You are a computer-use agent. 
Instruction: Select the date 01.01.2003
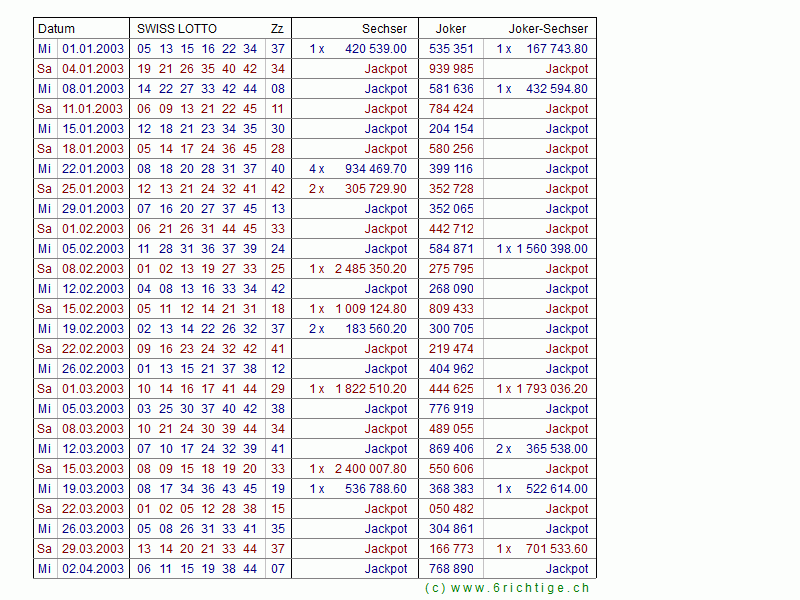(x=93, y=49)
